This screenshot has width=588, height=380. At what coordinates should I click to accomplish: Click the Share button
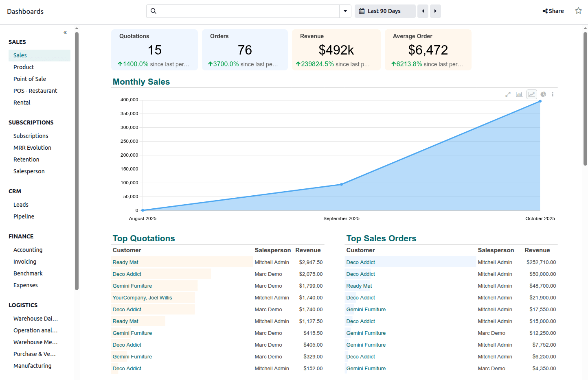[x=553, y=11]
